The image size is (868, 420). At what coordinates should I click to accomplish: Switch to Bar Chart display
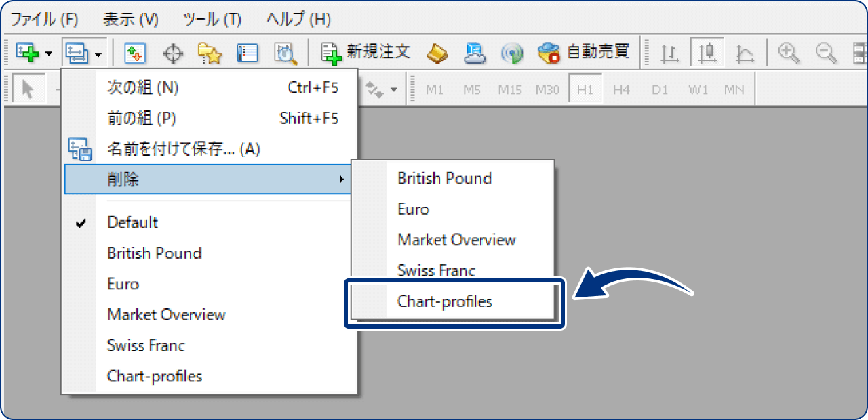670,53
